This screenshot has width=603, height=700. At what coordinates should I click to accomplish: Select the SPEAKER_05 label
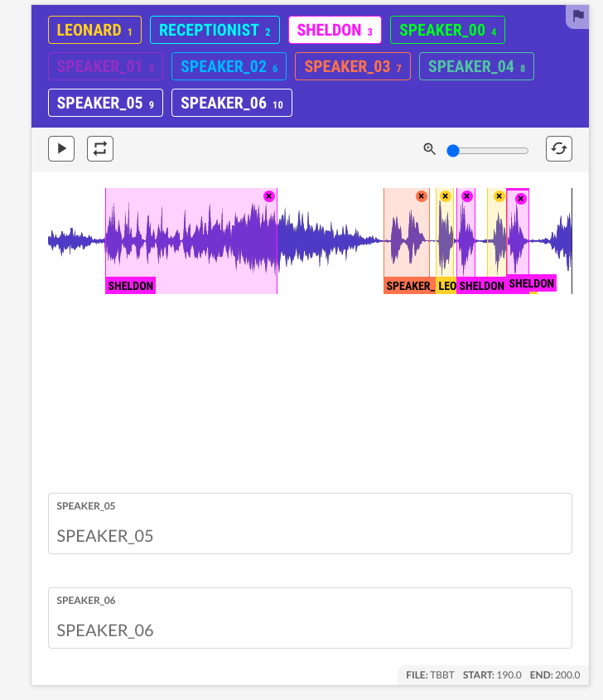click(x=105, y=103)
